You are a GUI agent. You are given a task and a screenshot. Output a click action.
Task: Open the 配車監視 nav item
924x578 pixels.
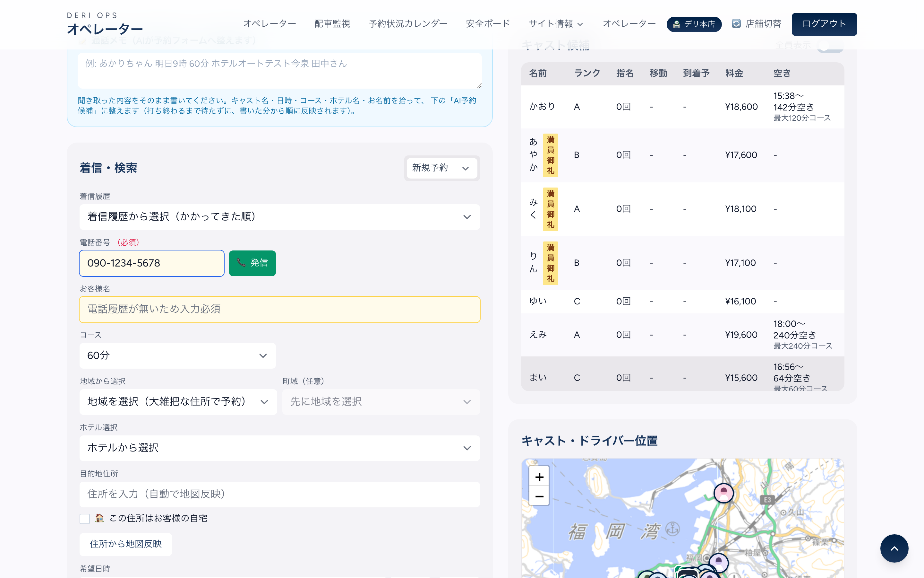(332, 24)
